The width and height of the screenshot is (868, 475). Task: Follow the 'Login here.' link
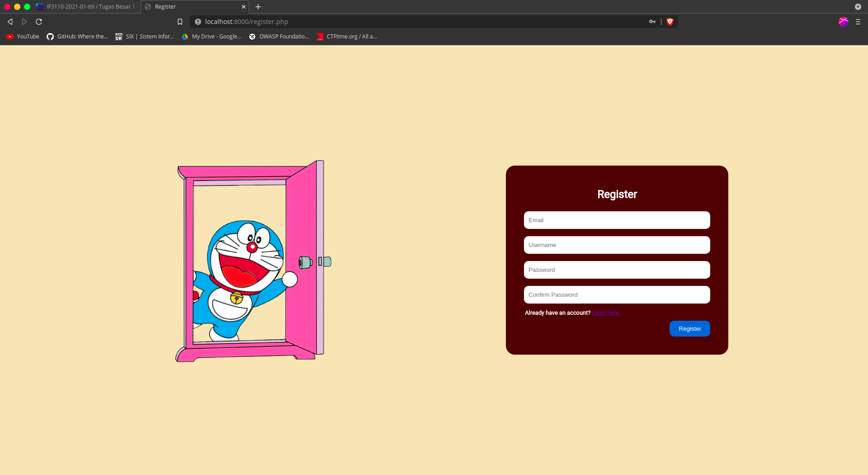pos(606,313)
